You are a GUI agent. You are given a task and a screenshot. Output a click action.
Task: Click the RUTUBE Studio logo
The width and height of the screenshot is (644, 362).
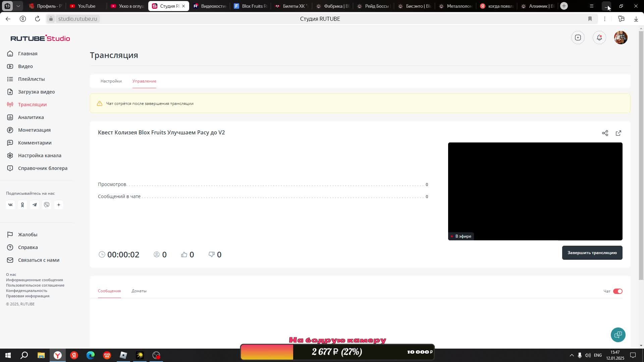click(x=40, y=38)
